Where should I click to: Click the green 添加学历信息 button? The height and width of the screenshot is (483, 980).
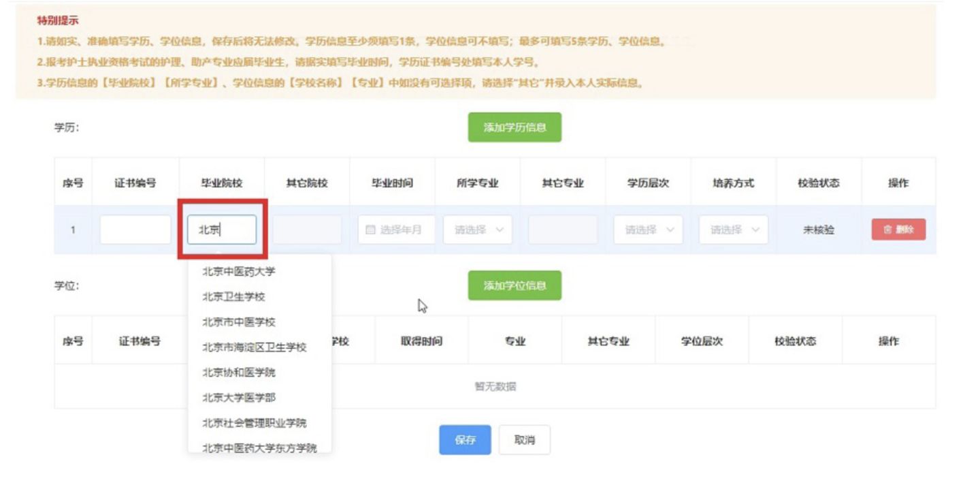[x=514, y=127]
